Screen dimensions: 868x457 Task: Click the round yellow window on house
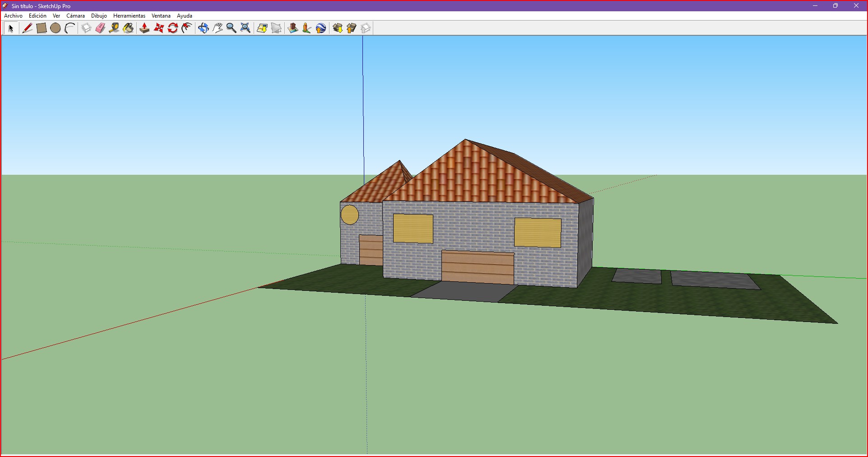349,215
